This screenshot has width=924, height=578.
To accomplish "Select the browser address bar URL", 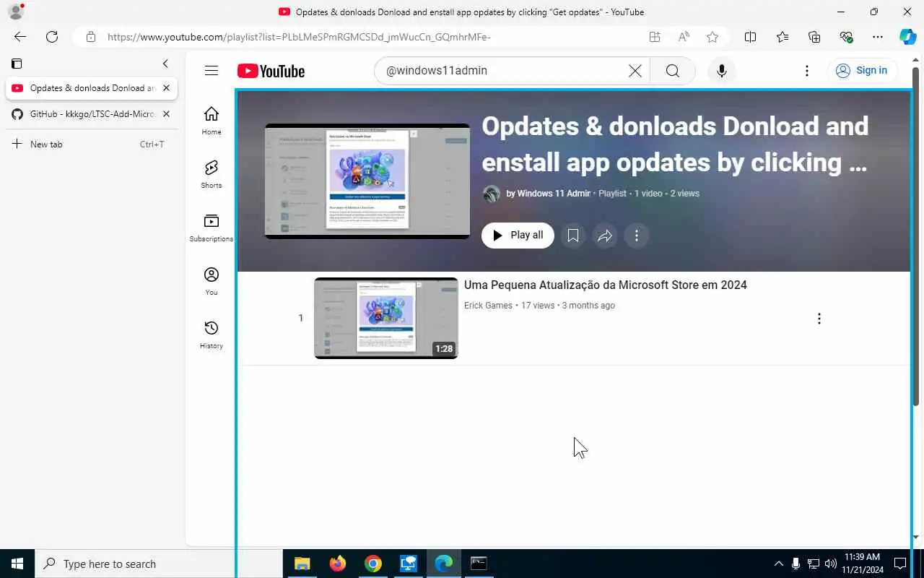I will point(299,37).
